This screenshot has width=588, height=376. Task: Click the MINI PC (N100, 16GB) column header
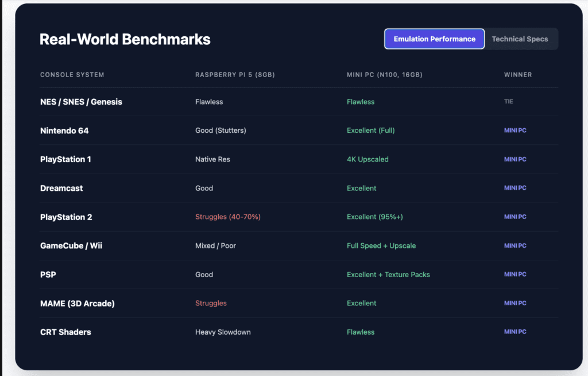[384, 75]
